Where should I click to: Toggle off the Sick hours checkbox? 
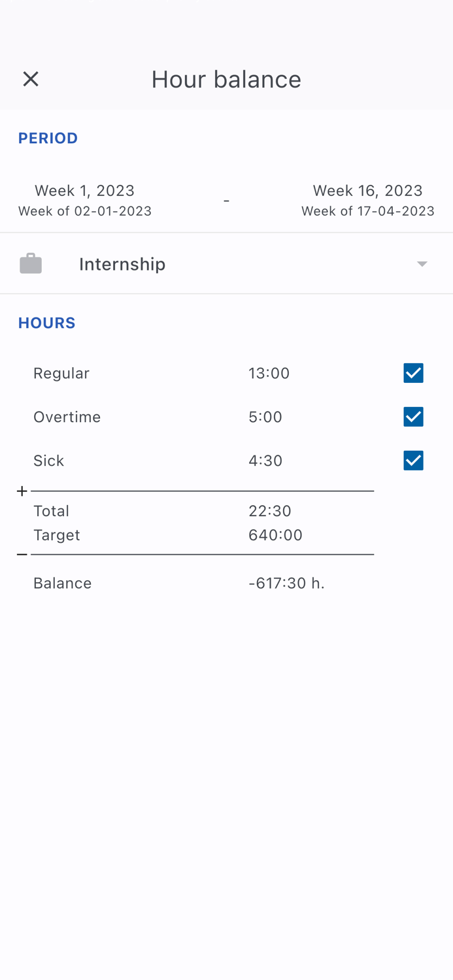click(413, 460)
